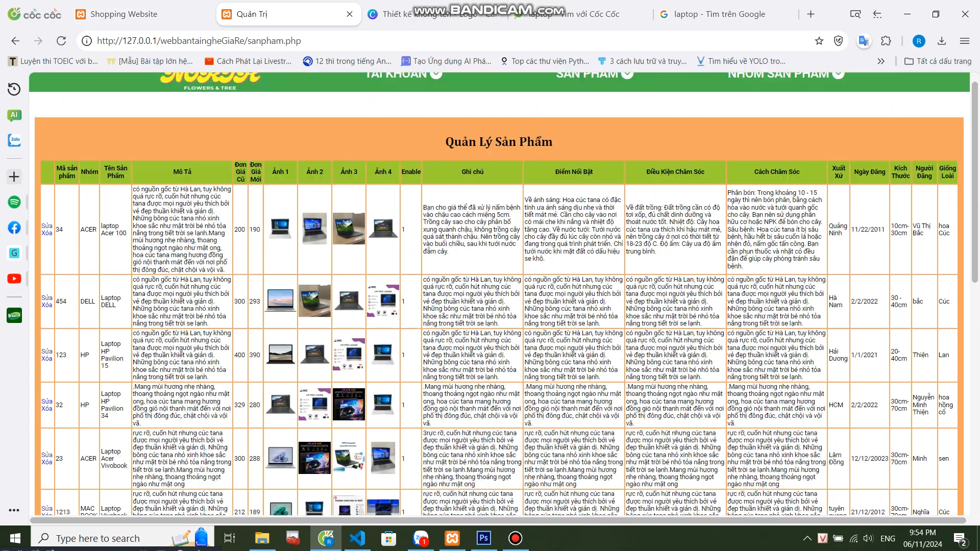Open the AI assistant in sidebar

[x=14, y=115]
